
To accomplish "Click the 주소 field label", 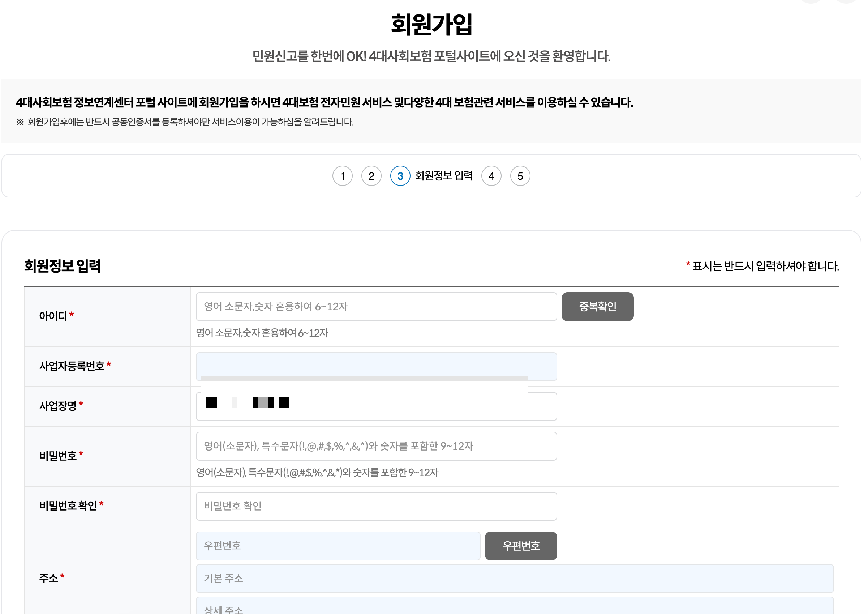I will tap(48, 578).
